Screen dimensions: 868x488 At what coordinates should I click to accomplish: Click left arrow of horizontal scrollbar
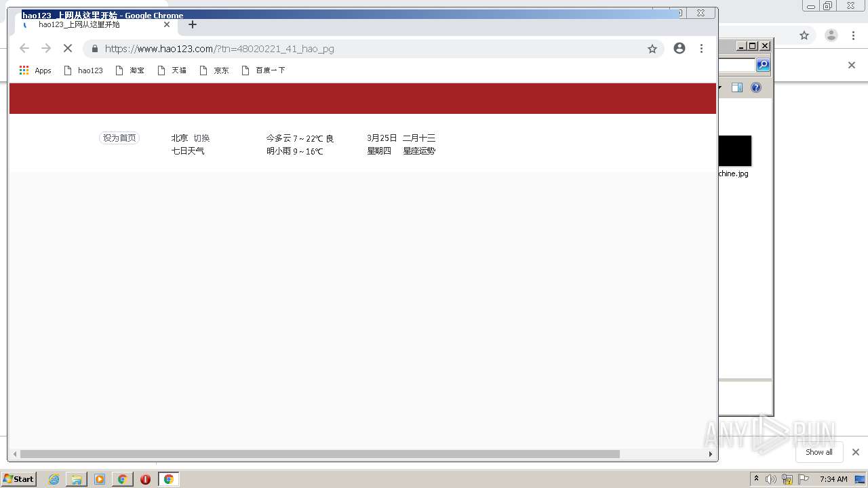pyautogui.click(x=14, y=454)
